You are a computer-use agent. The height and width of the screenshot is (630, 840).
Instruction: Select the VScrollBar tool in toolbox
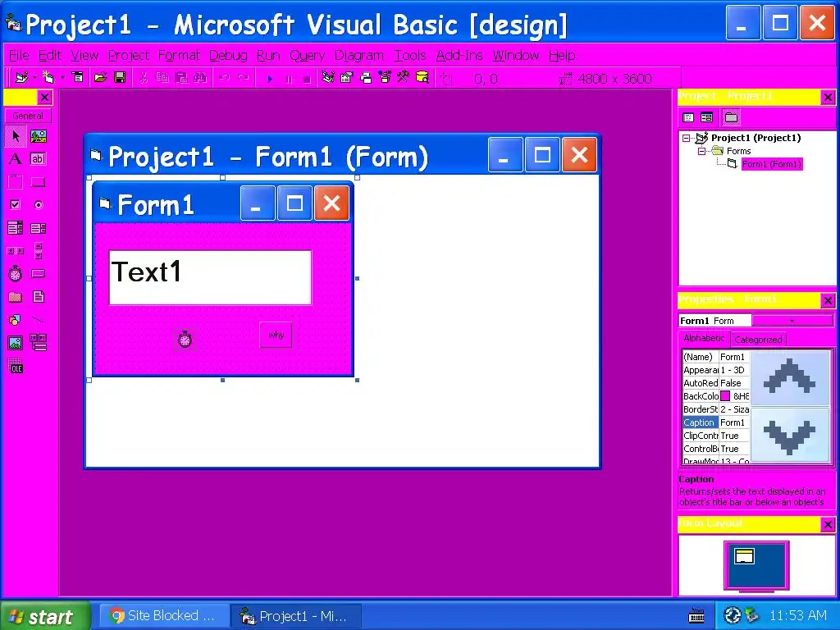(x=38, y=251)
